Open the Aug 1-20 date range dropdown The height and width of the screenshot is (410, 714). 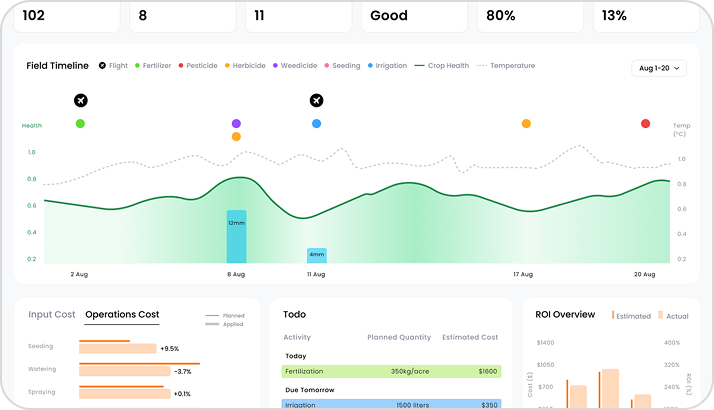point(659,68)
